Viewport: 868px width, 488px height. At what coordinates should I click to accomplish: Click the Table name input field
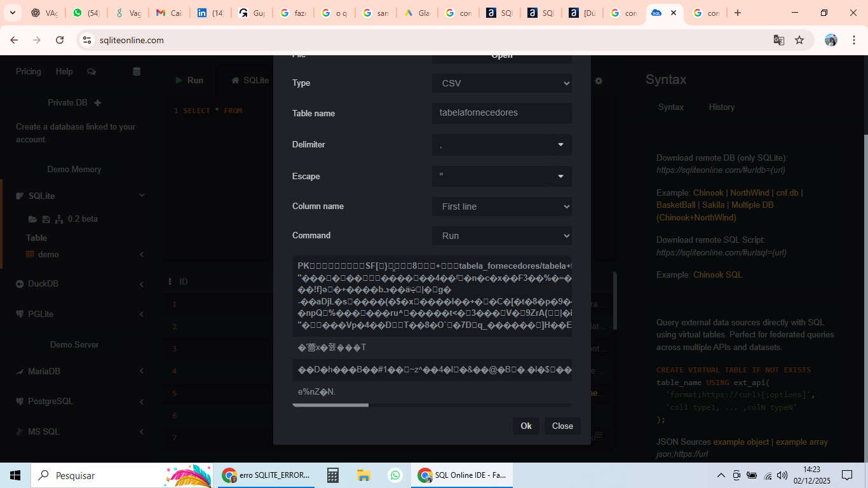point(502,113)
